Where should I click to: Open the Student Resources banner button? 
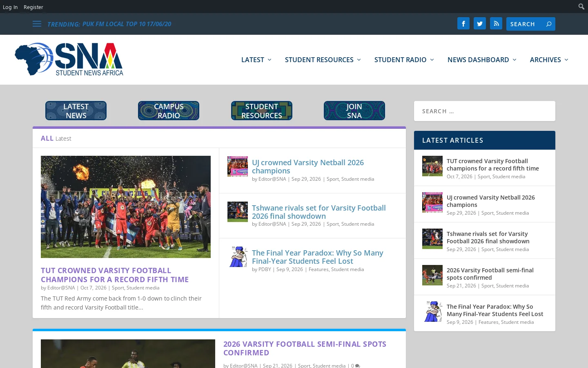[262, 111]
